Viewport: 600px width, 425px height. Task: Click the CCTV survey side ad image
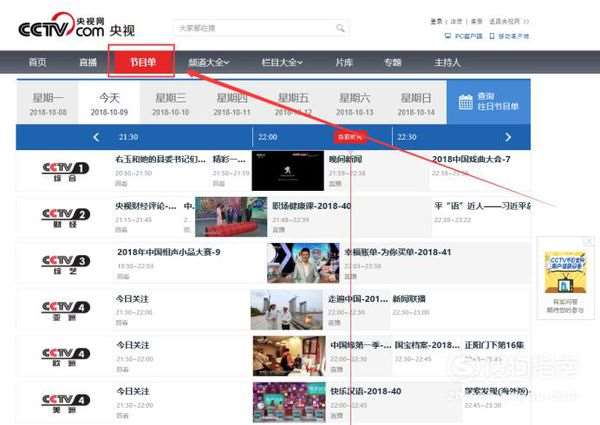(x=565, y=273)
